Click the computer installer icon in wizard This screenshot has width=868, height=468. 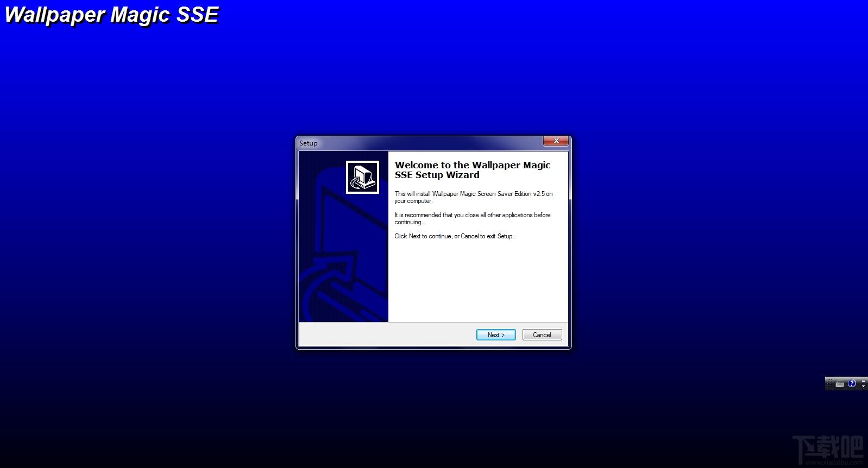[362, 178]
